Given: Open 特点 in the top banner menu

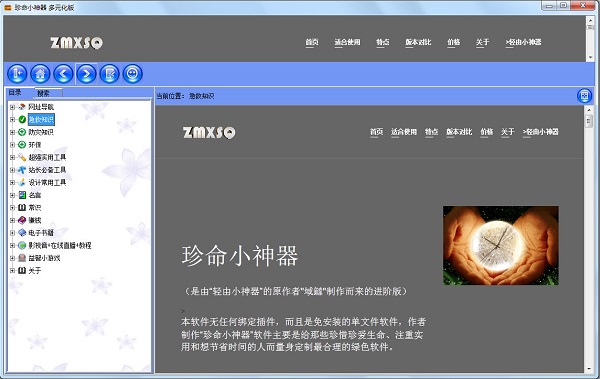Looking at the screenshot, I should point(383,42).
